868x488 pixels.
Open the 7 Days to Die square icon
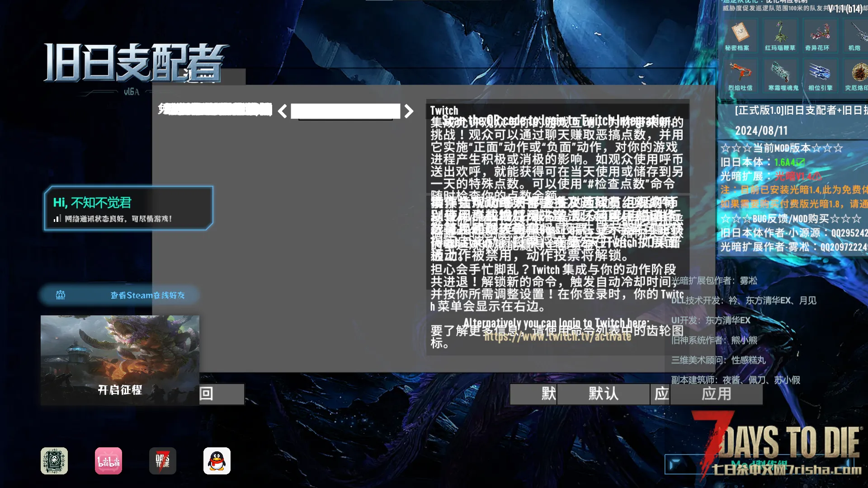pyautogui.click(x=163, y=461)
